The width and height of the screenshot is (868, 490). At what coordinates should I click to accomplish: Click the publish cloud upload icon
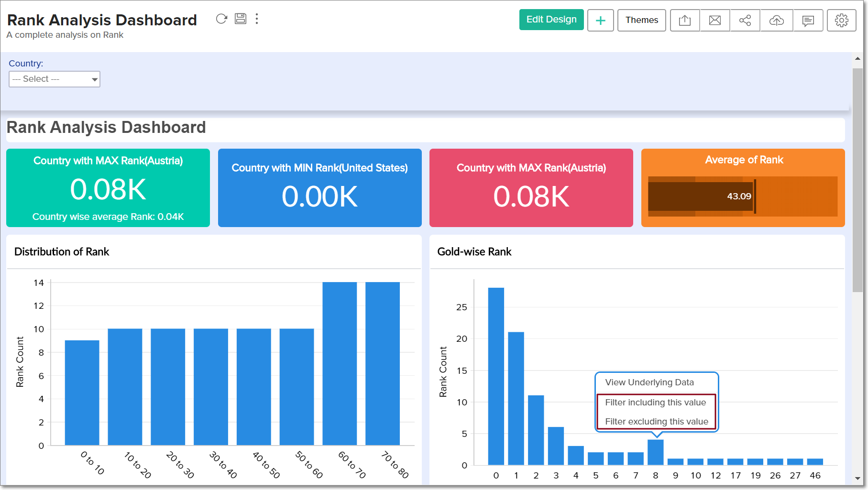(x=777, y=20)
